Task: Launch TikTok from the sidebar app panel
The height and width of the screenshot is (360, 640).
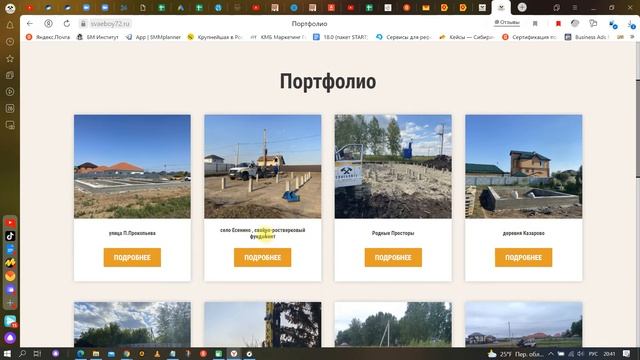Action: [x=10, y=236]
